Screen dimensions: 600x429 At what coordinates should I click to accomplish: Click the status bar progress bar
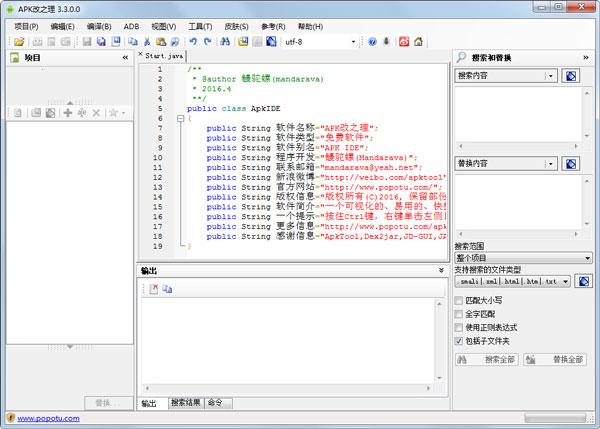click(555, 418)
